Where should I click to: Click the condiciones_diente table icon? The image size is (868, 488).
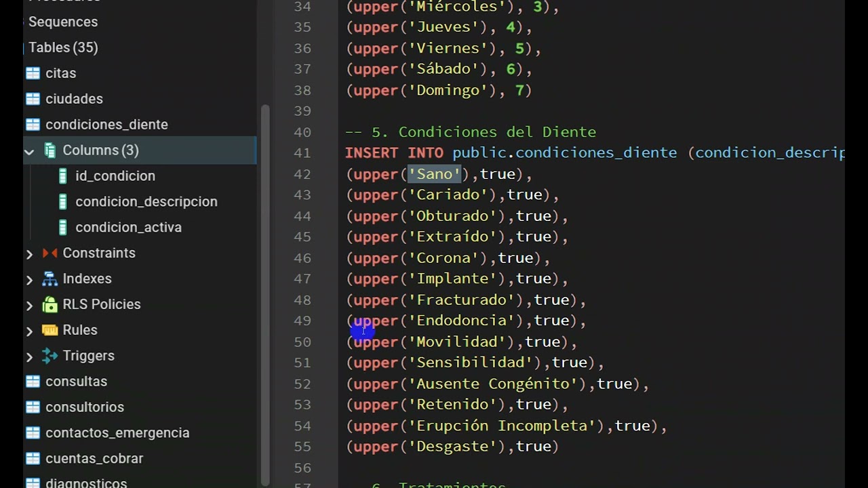point(33,125)
